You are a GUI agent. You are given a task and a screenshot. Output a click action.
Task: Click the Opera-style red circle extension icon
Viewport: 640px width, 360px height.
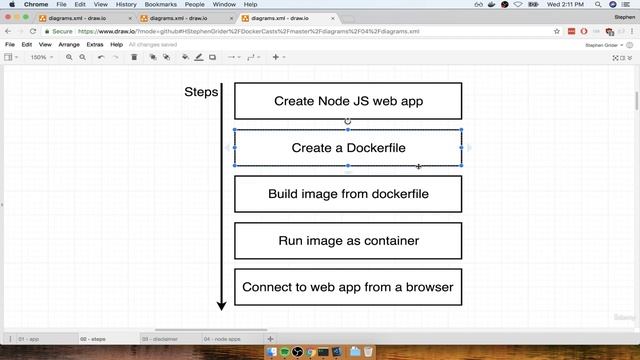pos(584,31)
